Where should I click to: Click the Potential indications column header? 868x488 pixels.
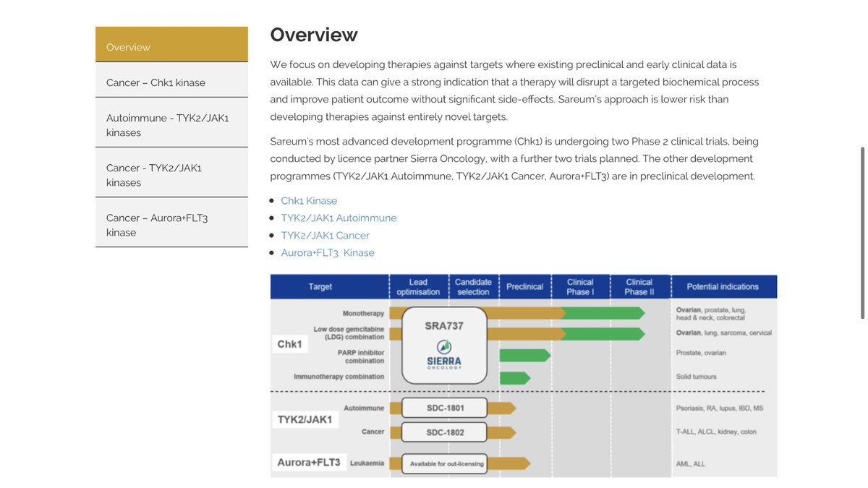[x=723, y=287]
